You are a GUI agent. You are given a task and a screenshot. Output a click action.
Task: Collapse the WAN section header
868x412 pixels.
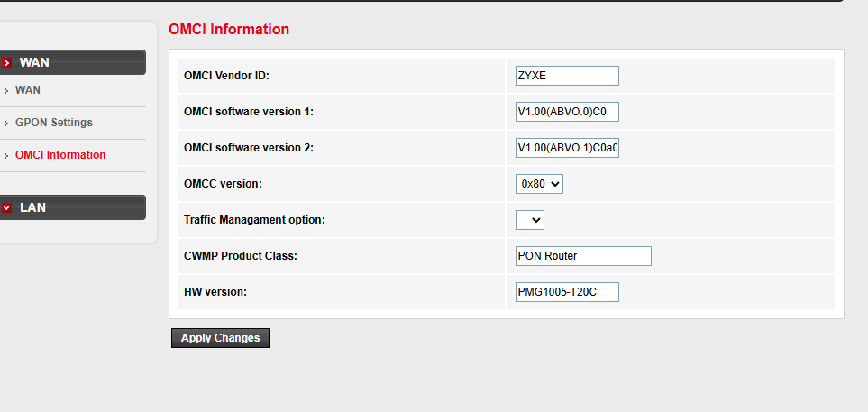pos(72,62)
